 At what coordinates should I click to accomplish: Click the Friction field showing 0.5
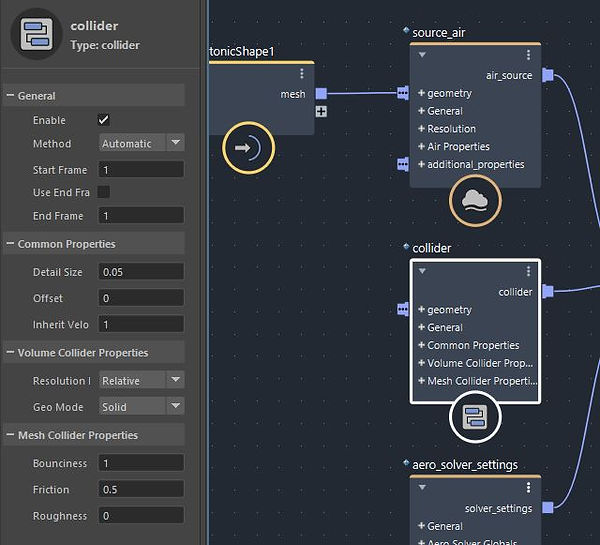coord(141,489)
